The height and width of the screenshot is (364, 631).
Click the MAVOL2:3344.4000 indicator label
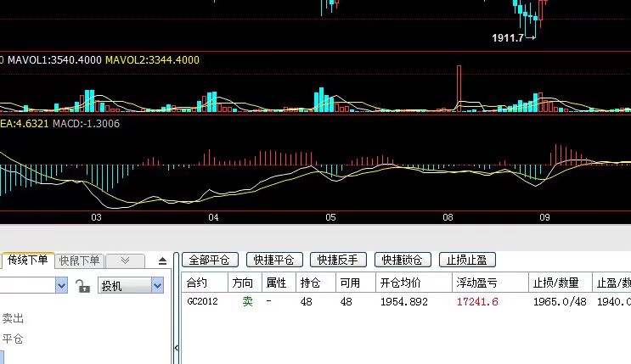pos(153,60)
